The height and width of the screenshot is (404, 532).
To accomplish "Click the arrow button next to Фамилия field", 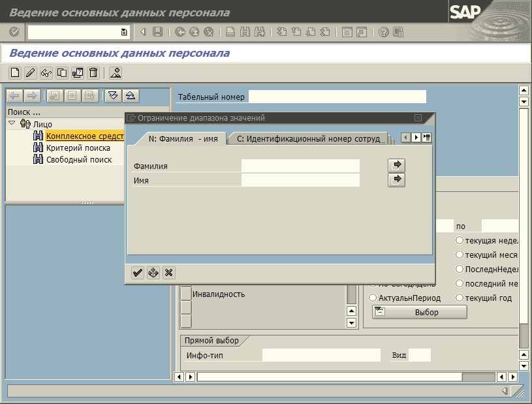I will pos(396,165).
